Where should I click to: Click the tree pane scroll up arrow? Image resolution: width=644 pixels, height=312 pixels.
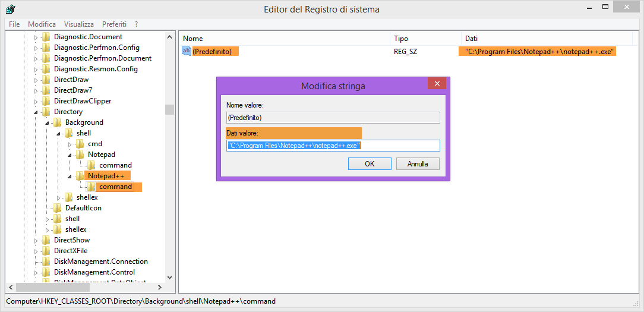pos(170,37)
